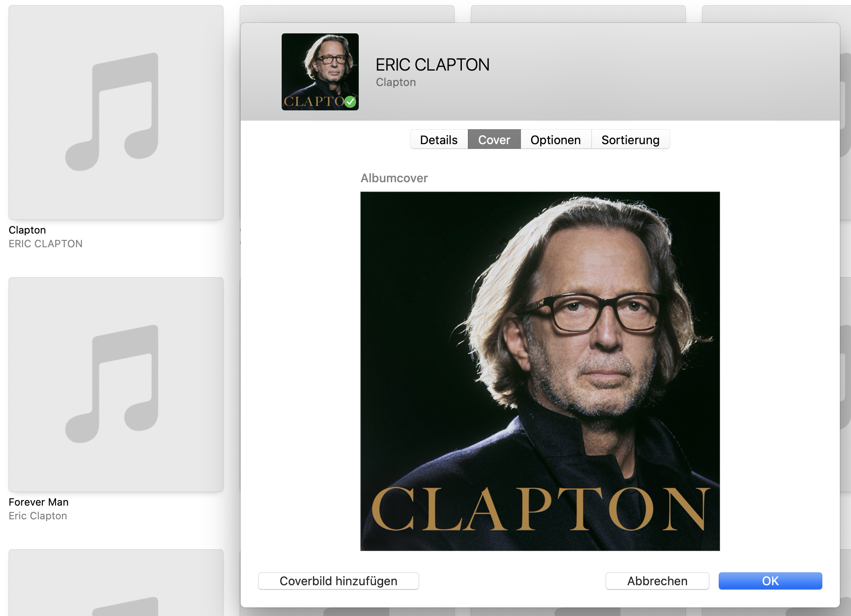Go to the Sortierung tab
The height and width of the screenshot is (616, 851).
coord(631,139)
